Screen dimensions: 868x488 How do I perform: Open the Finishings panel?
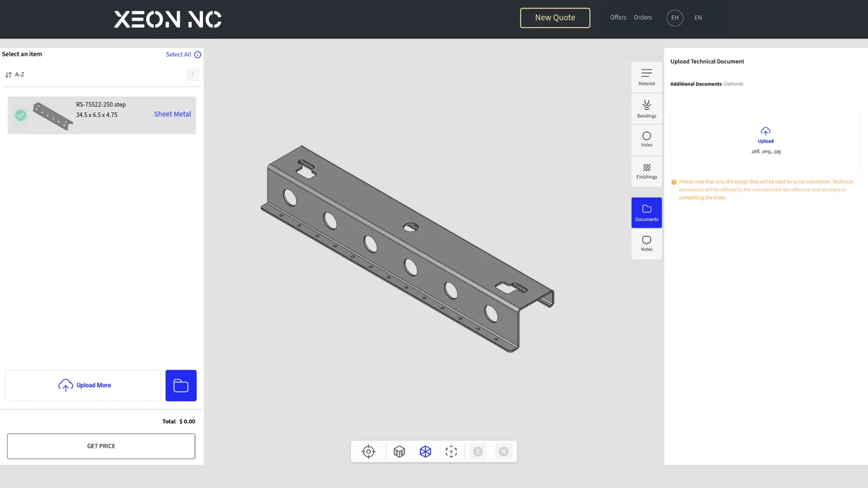(647, 171)
